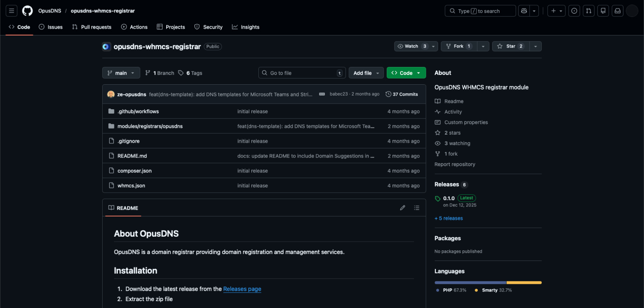Open whmcs.json file
Viewport: 644px width, 308px height.
131,186
